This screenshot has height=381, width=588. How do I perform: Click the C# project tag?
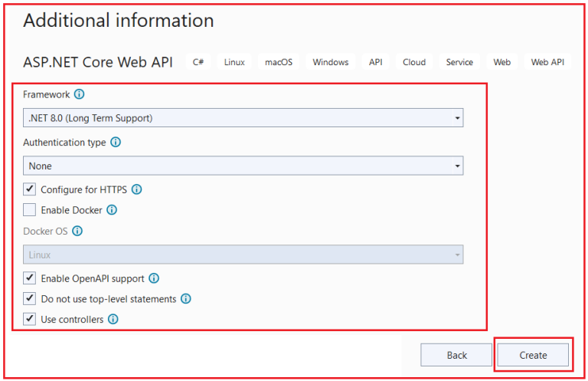[198, 62]
